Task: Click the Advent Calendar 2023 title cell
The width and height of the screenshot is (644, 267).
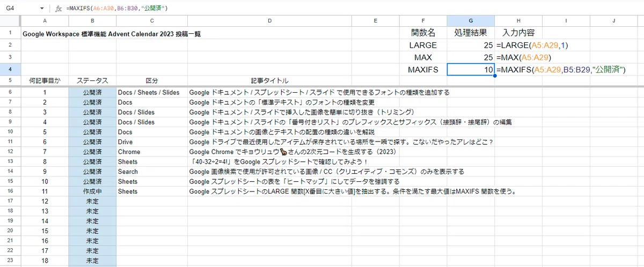Action: [x=112, y=34]
